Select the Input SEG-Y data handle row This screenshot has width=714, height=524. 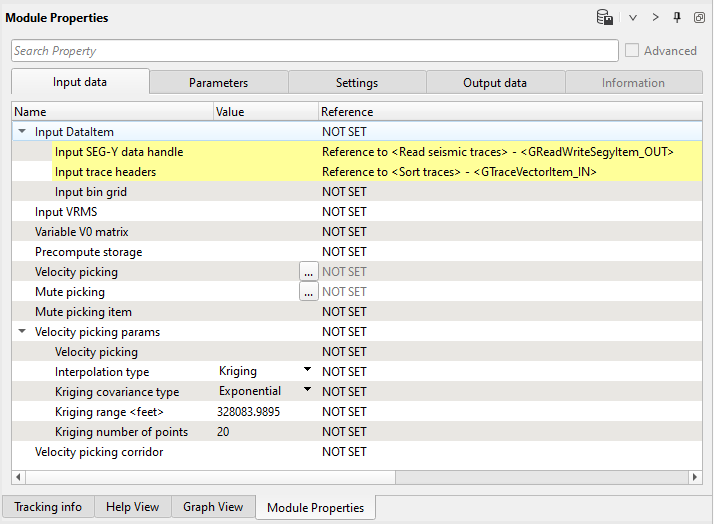pyautogui.click(x=119, y=151)
